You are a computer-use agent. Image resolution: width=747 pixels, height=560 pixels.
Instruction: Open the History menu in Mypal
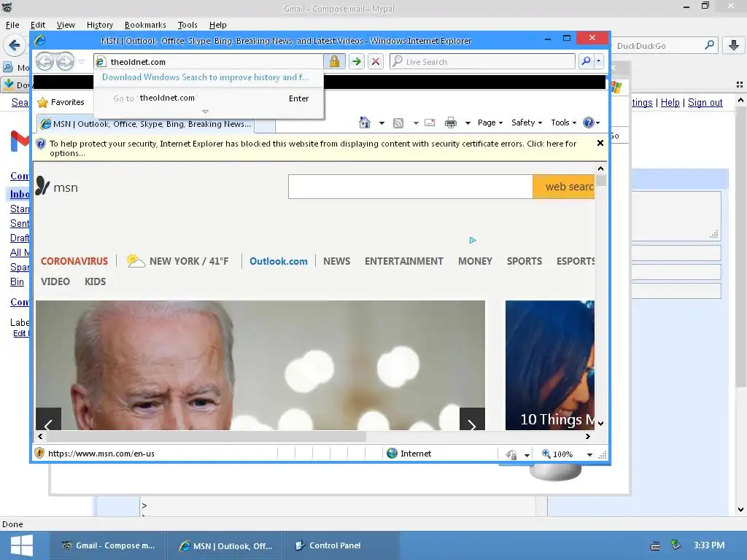(99, 25)
